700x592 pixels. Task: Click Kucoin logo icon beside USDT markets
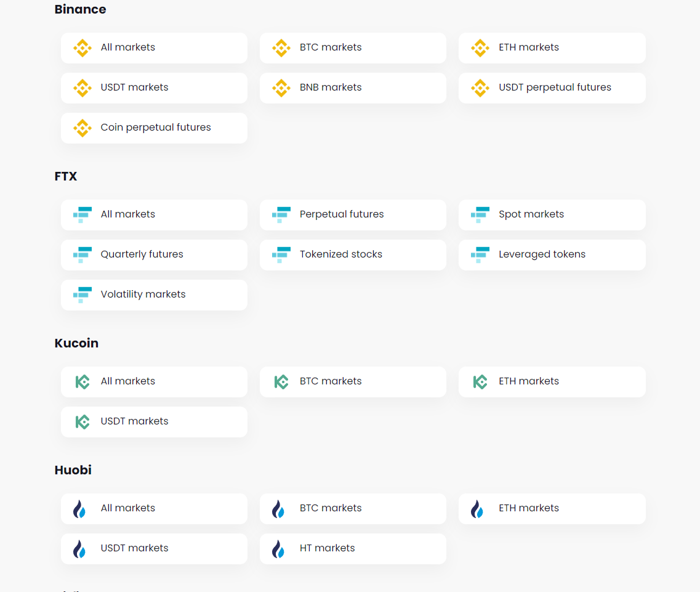coord(82,422)
